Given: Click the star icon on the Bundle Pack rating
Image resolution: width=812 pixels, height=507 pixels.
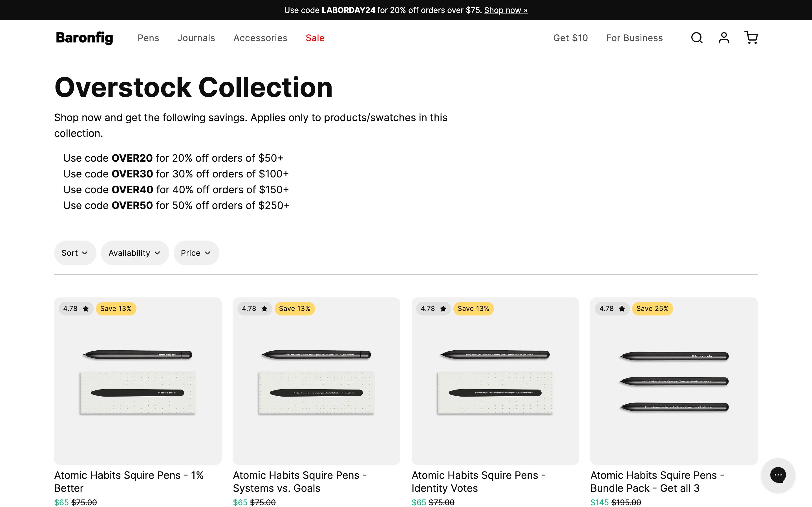Looking at the screenshot, I should (x=622, y=308).
